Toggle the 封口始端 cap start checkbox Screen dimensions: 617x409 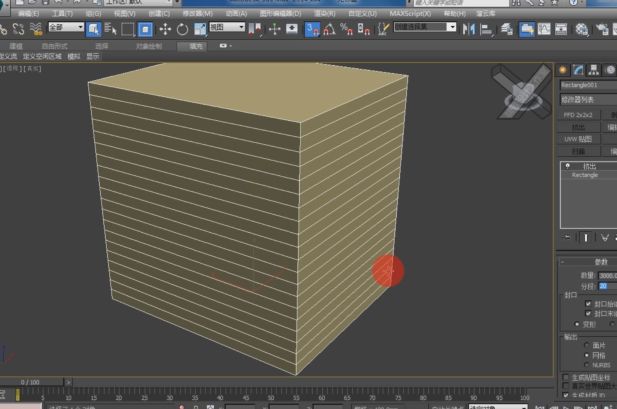[588, 303]
